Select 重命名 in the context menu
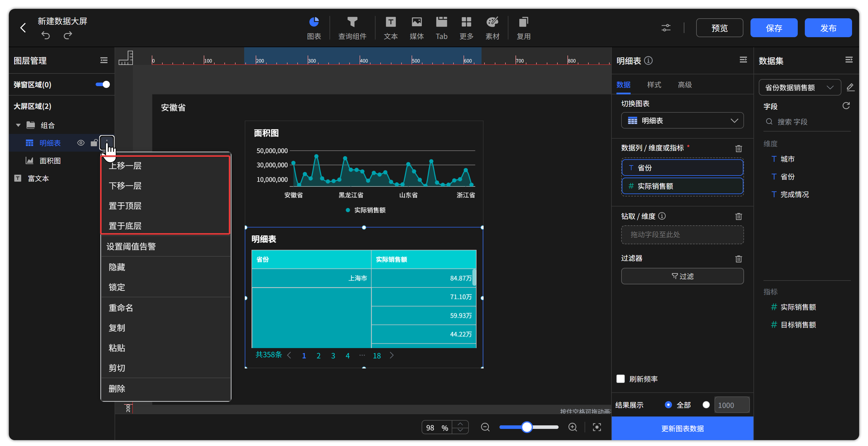This screenshot has height=446, width=868. tap(121, 308)
